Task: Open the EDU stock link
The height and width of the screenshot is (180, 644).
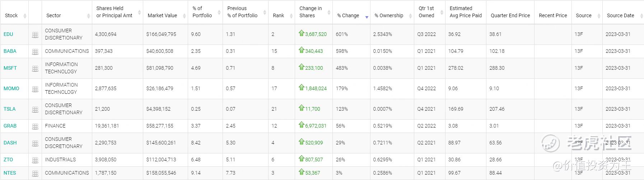Action: pos(8,34)
